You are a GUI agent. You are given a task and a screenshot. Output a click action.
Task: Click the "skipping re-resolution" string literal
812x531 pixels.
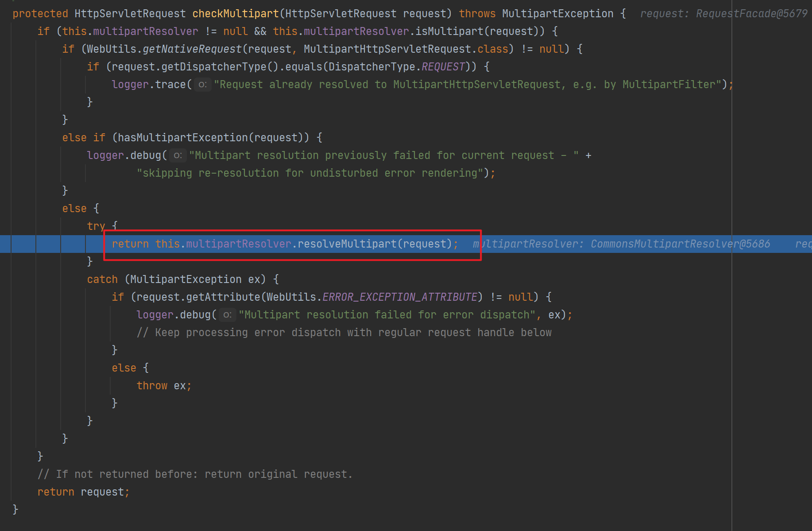(309, 173)
